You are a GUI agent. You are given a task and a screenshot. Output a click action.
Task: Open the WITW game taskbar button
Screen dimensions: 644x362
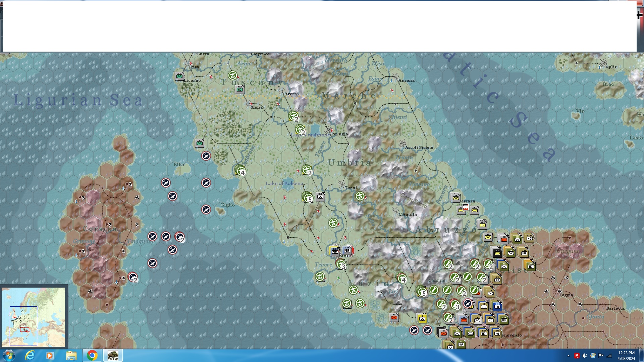113,355
